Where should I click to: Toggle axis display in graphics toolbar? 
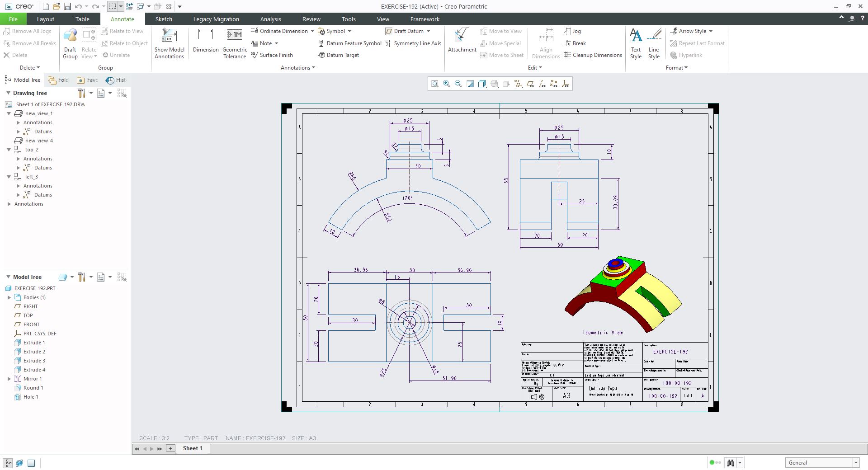pos(542,84)
